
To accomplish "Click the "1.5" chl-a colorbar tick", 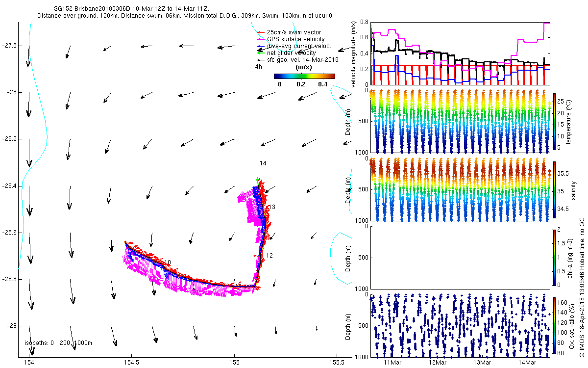I will [x=563, y=243].
